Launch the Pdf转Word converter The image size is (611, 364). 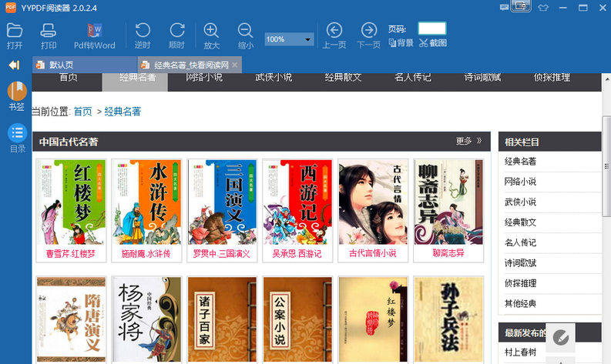(x=94, y=36)
